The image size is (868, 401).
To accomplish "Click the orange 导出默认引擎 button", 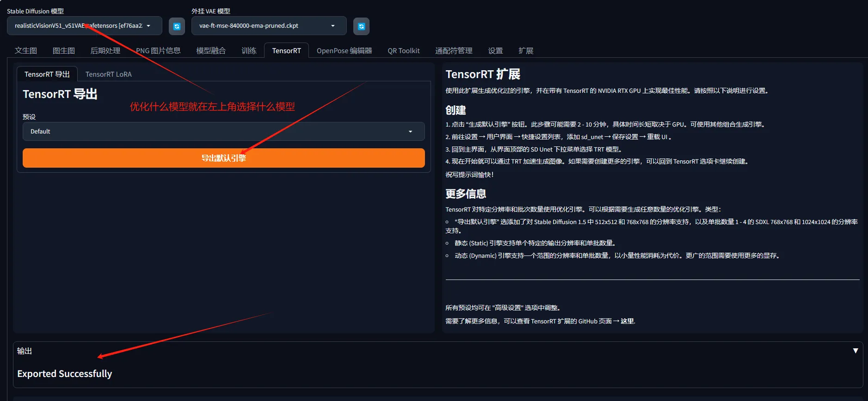I will pyautogui.click(x=223, y=158).
